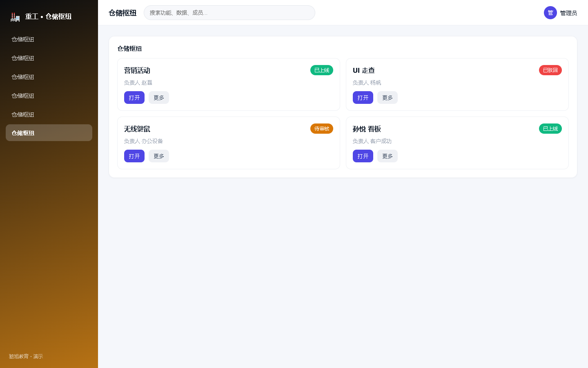This screenshot has width=588, height=368.
Task: Click the 已驳回 status badge
Action: coord(550,70)
